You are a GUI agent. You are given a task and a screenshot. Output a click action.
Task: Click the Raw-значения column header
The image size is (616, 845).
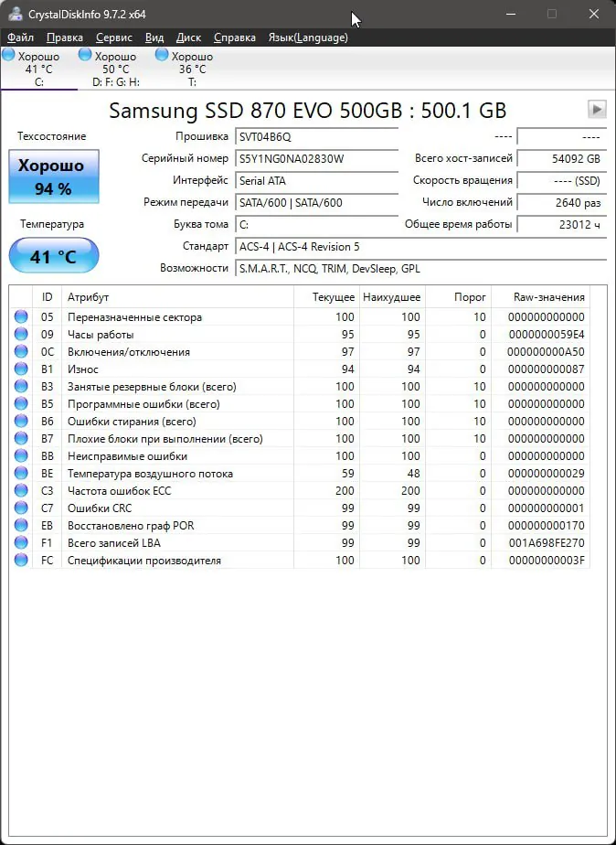point(548,297)
